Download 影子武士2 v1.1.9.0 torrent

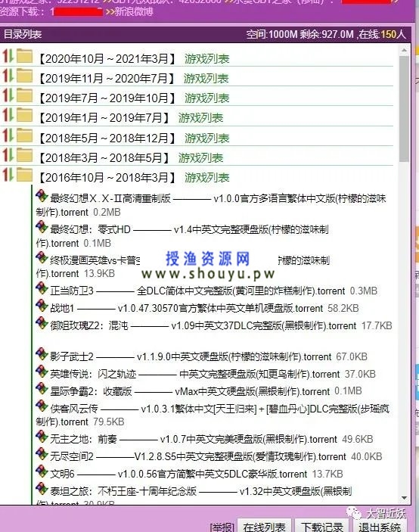click(x=191, y=356)
